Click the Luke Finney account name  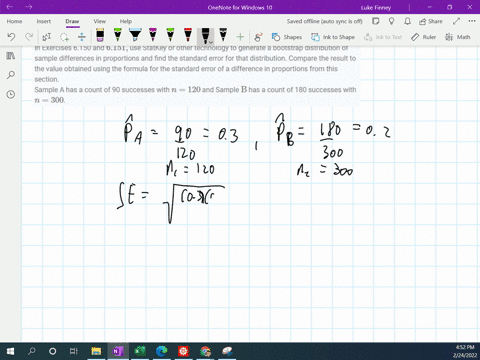[x=376, y=7]
